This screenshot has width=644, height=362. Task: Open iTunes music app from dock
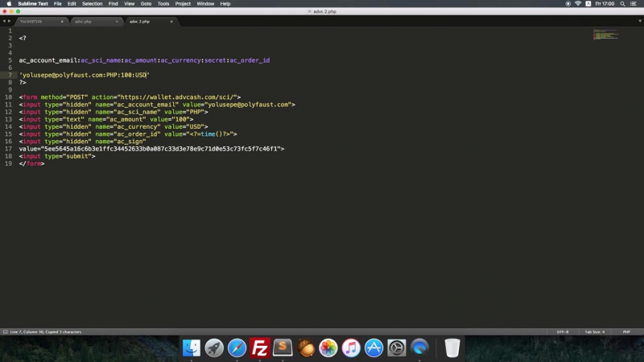[351, 348]
